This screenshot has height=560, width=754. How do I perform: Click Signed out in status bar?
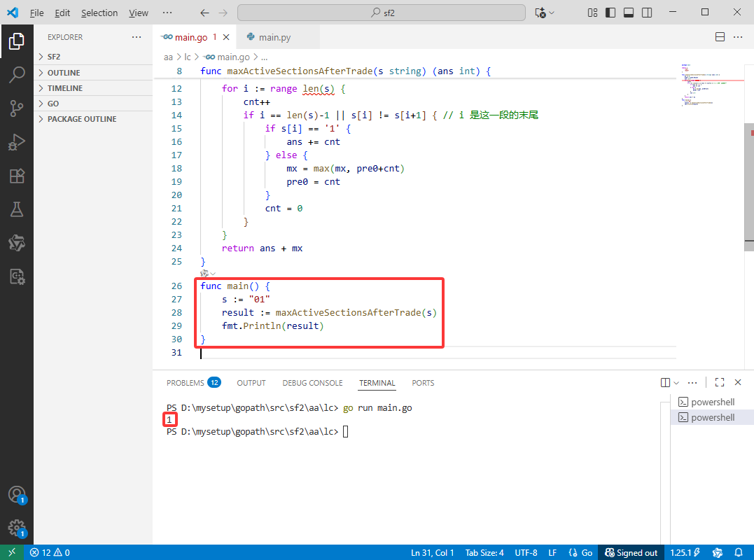[631, 552]
